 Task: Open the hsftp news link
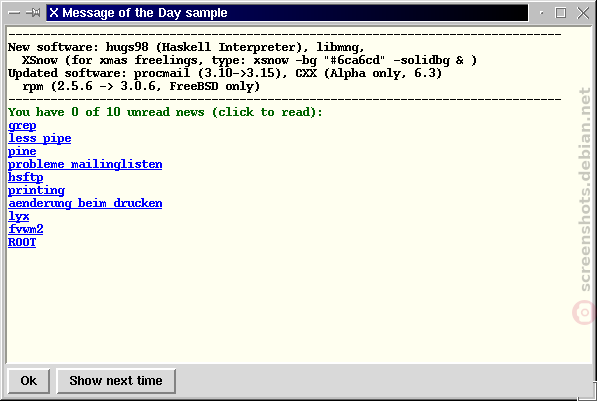pos(26,177)
